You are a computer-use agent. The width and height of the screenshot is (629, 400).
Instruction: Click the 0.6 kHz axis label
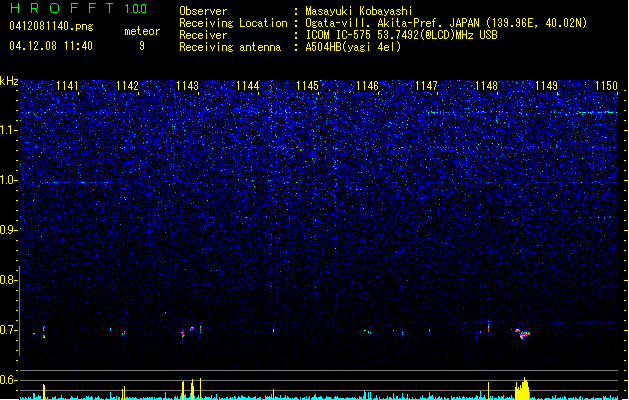tap(8, 380)
